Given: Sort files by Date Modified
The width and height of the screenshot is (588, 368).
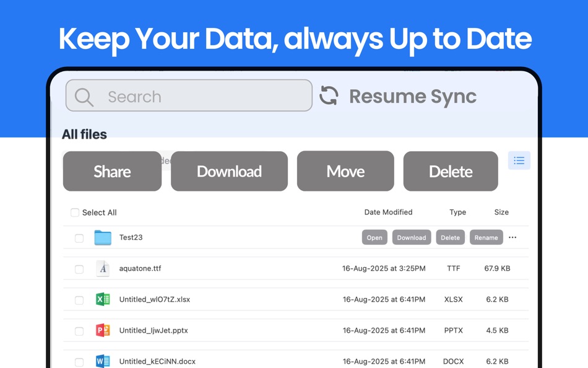Looking at the screenshot, I should coord(388,212).
